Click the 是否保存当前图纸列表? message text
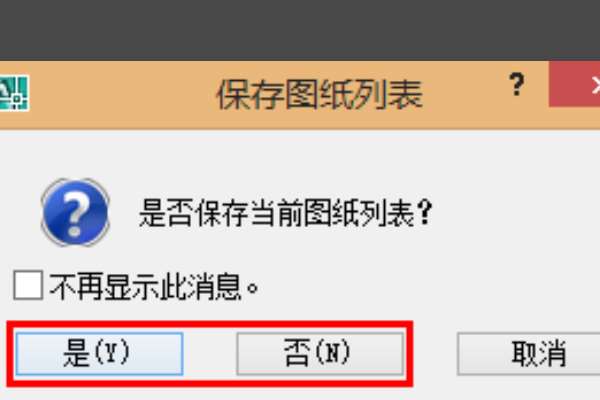 [x=285, y=212]
